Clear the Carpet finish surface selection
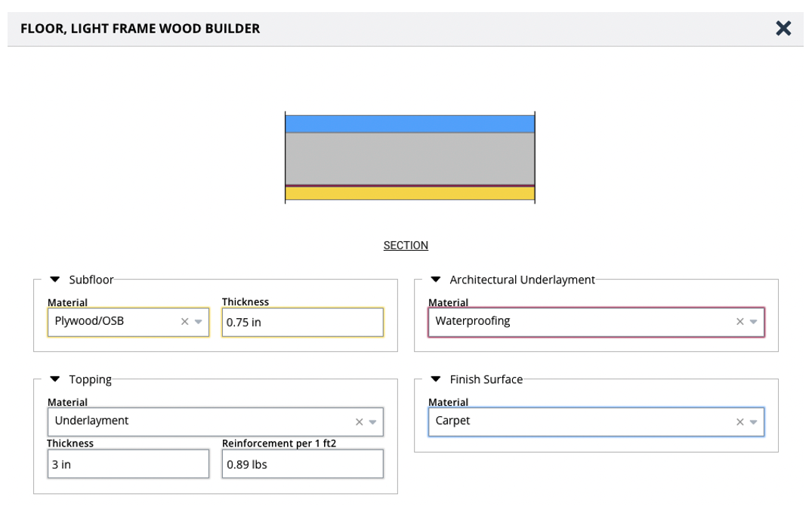The height and width of the screenshot is (507, 812). [x=739, y=422]
